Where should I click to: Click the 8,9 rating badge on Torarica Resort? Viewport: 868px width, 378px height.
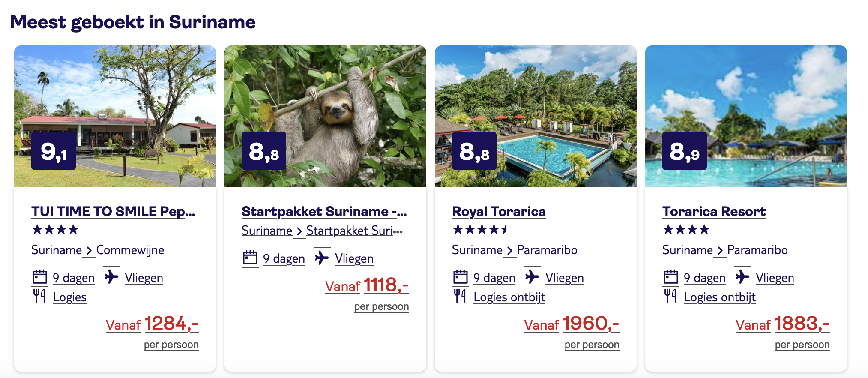coord(684,151)
